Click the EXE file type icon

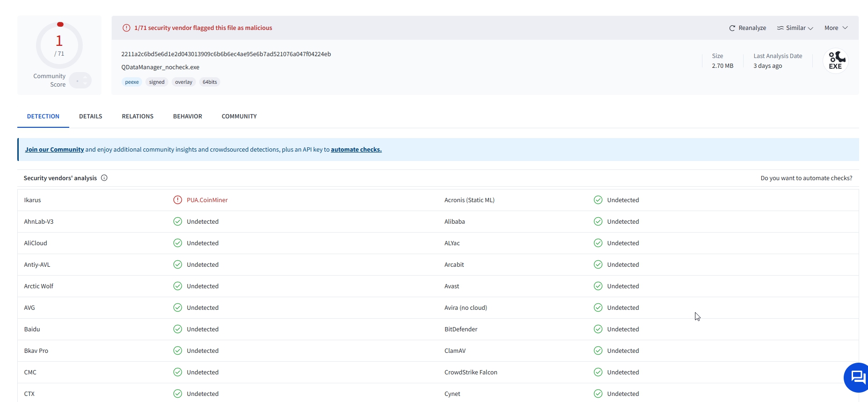[836, 61]
